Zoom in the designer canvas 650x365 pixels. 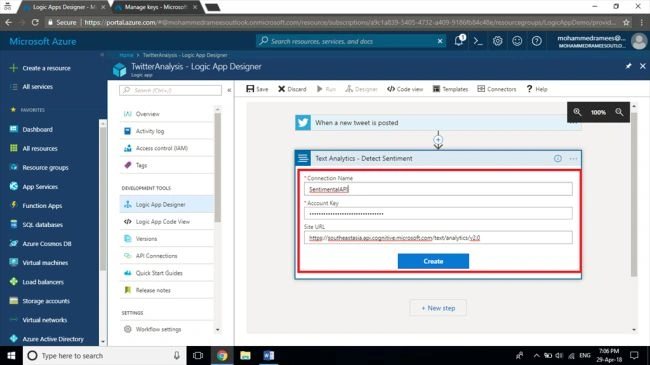coord(577,112)
